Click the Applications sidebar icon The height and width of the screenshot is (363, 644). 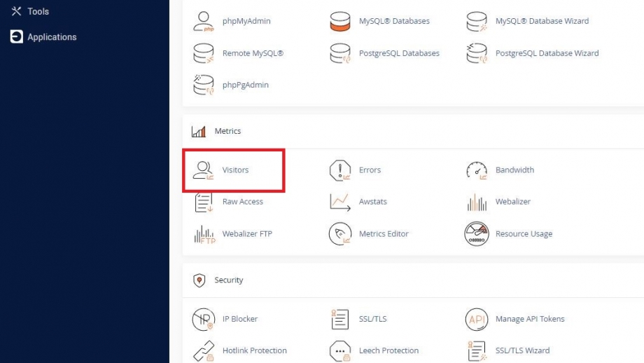(16, 36)
